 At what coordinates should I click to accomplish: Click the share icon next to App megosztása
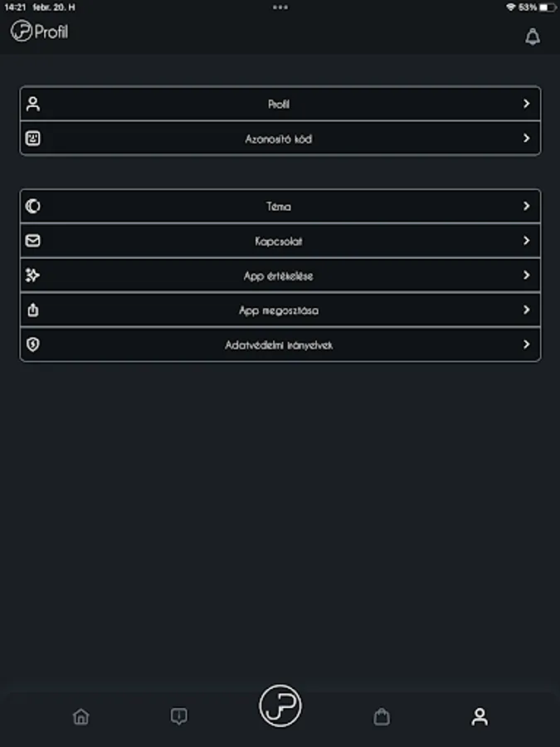tap(32, 310)
